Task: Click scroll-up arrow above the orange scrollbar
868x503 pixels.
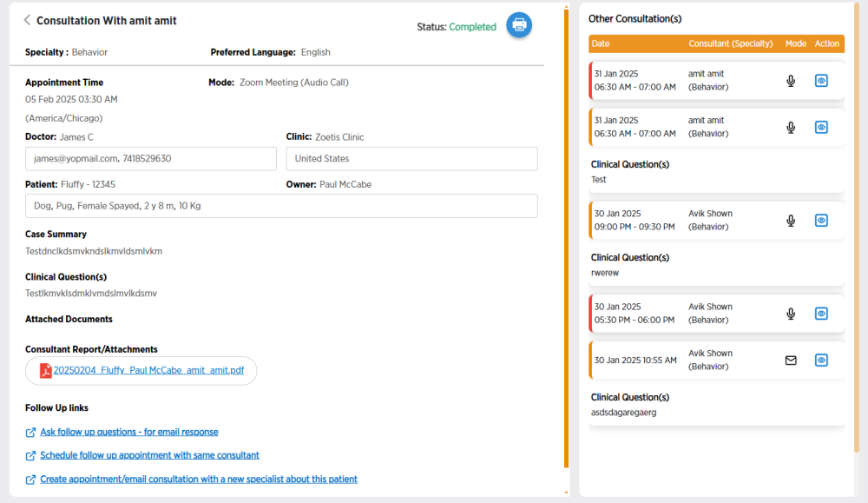Action: [566, 7]
